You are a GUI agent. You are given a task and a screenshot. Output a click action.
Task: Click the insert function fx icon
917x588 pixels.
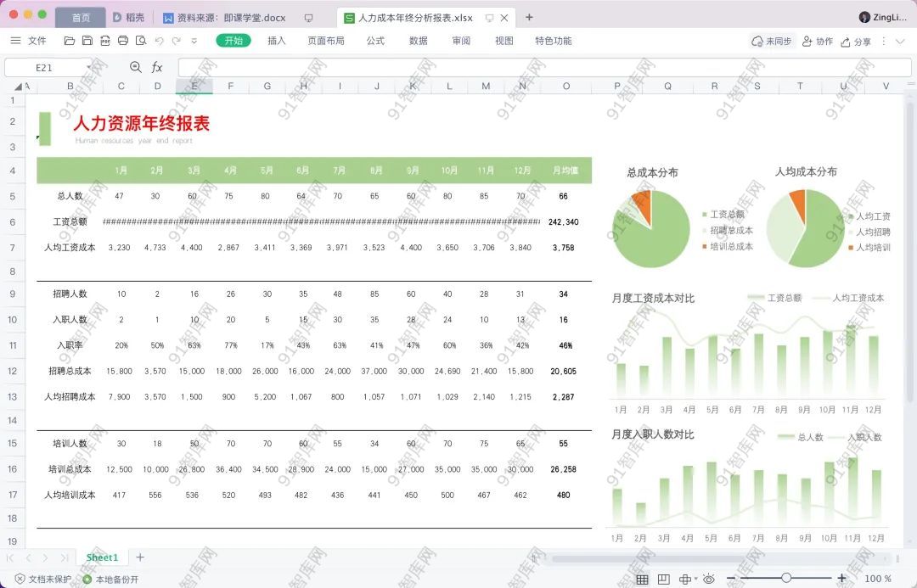[x=157, y=67]
